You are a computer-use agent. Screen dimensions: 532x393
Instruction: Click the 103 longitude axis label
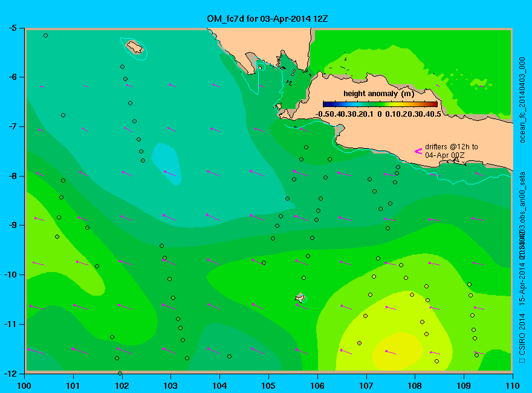(x=170, y=386)
